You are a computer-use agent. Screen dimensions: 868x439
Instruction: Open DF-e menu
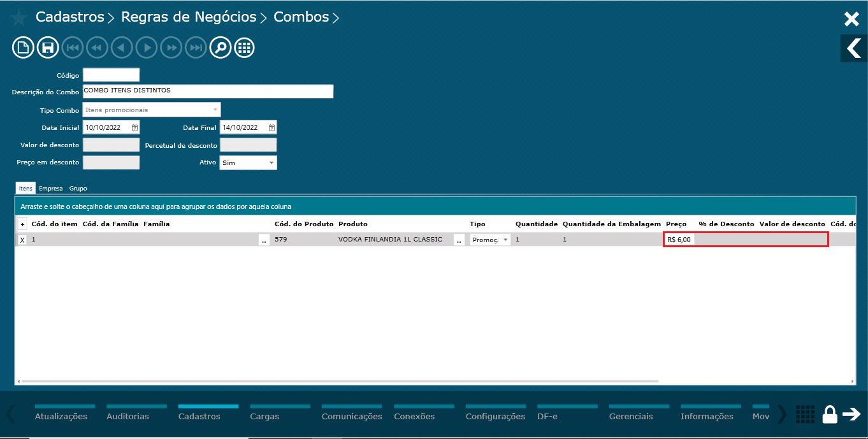point(547,415)
